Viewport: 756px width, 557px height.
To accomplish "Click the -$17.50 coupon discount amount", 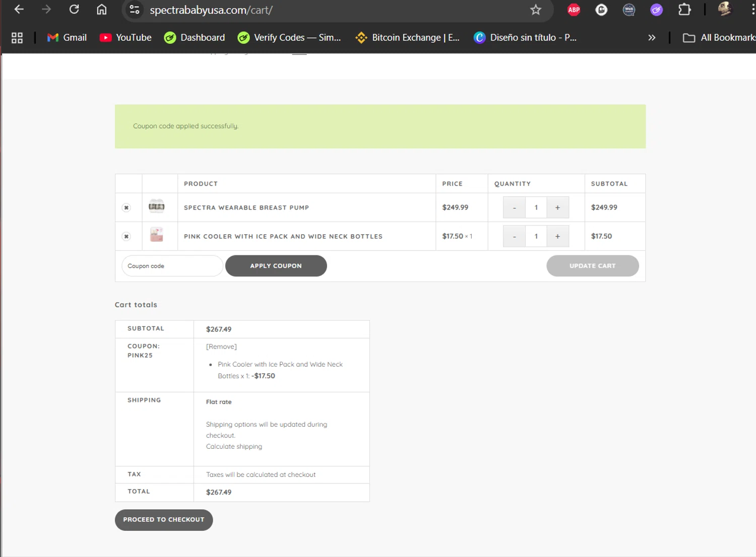I will click(263, 376).
